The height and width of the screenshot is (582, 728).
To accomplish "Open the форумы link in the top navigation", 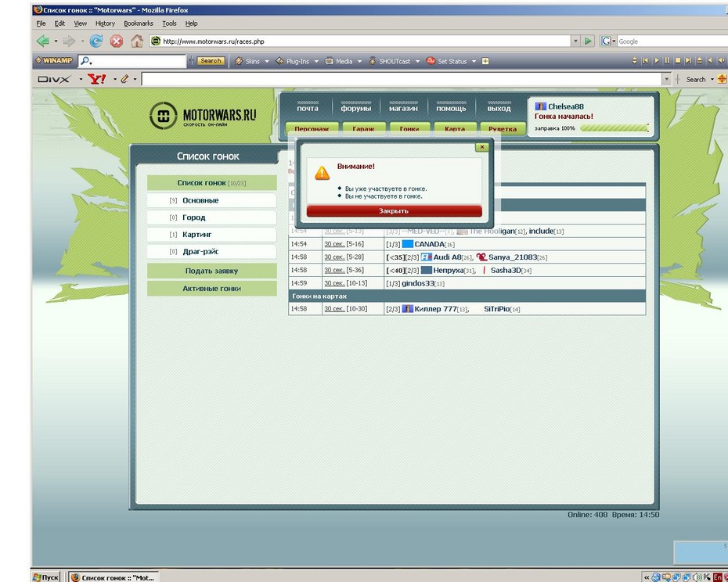I will click(x=356, y=108).
